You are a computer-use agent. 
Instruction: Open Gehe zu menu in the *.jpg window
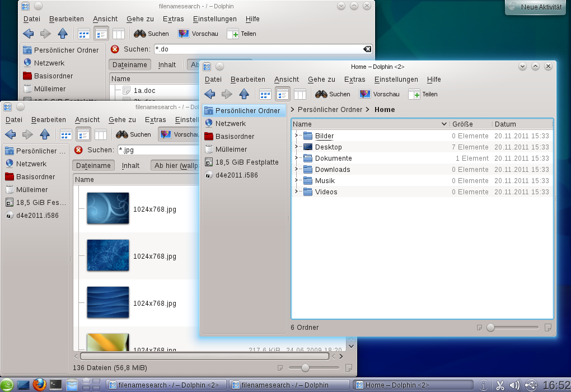(123, 120)
